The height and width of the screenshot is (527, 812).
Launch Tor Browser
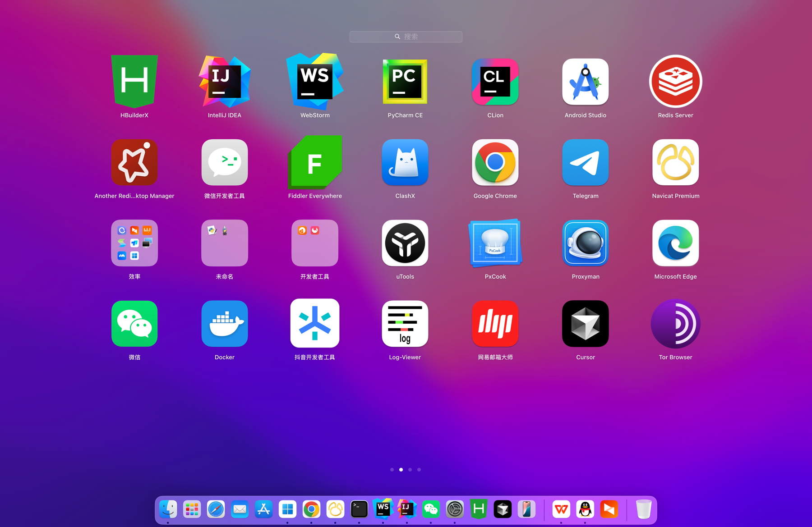click(x=676, y=324)
